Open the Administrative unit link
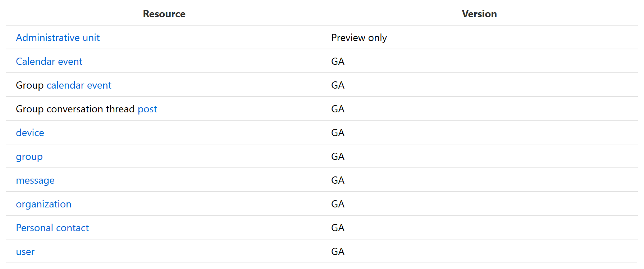This screenshot has height=269, width=644. click(x=58, y=38)
